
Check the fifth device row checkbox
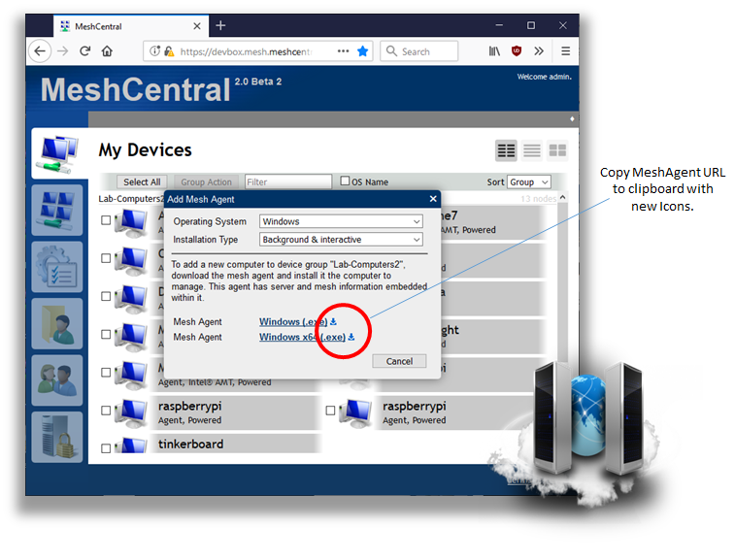[106, 372]
